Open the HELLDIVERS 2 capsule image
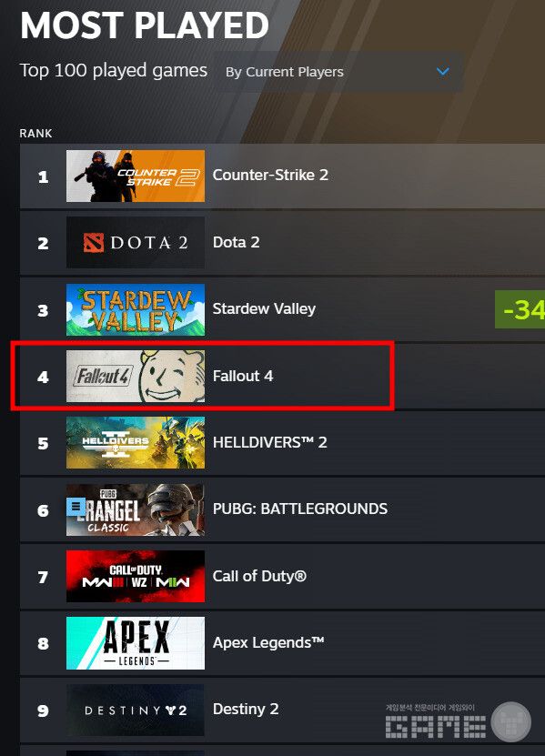This screenshot has height=756, width=545. (x=135, y=443)
